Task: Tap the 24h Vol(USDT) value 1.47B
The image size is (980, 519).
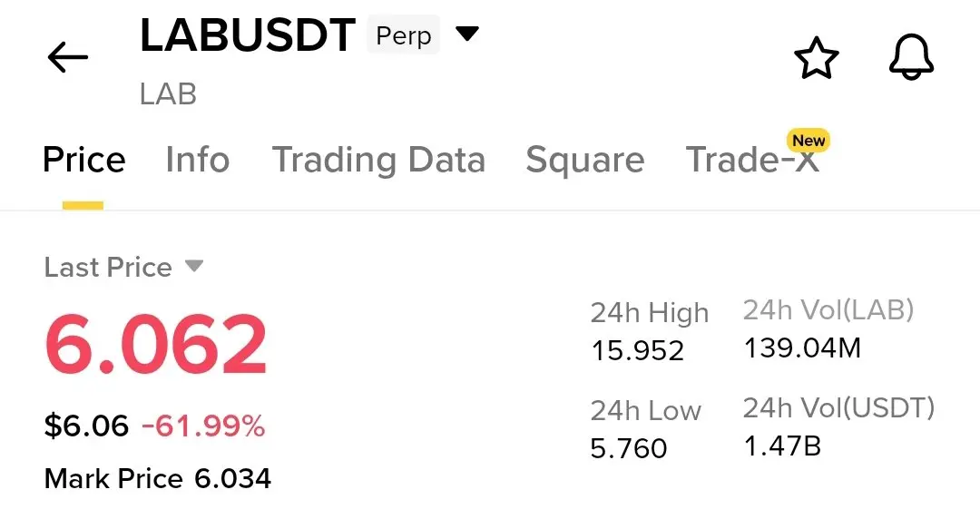Action: coord(782,446)
